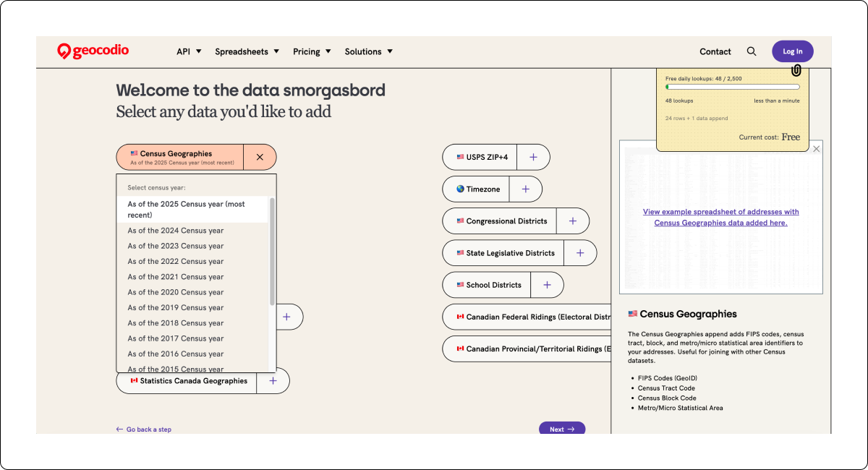The image size is (868, 470).
Task: Click the census year list scrollbar
Action: [272, 251]
